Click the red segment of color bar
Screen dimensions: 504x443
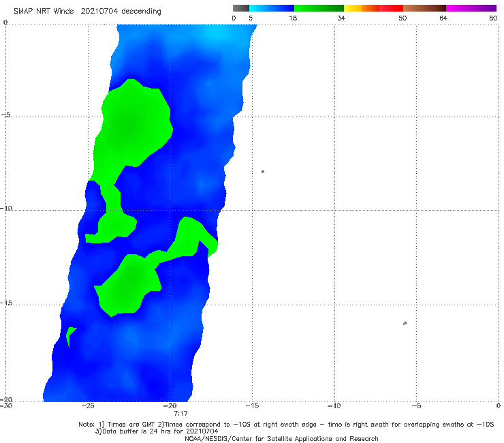pyautogui.click(x=391, y=8)
